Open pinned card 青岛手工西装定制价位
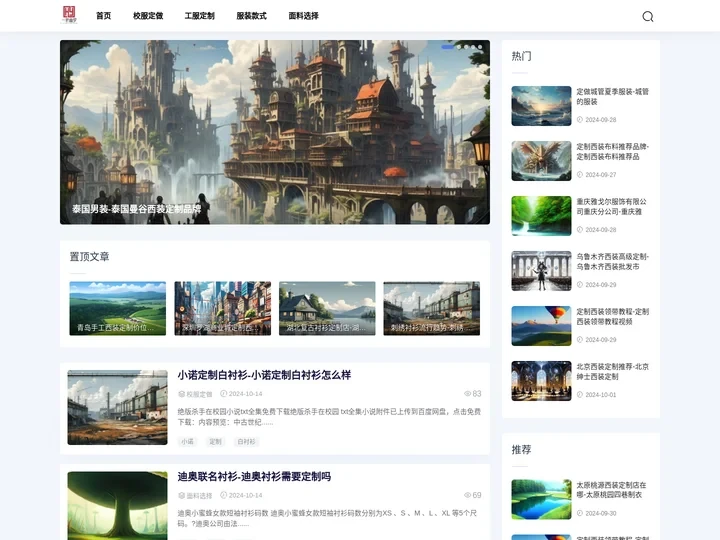Screen dimensions: 720x540 [x=118, y=308]
